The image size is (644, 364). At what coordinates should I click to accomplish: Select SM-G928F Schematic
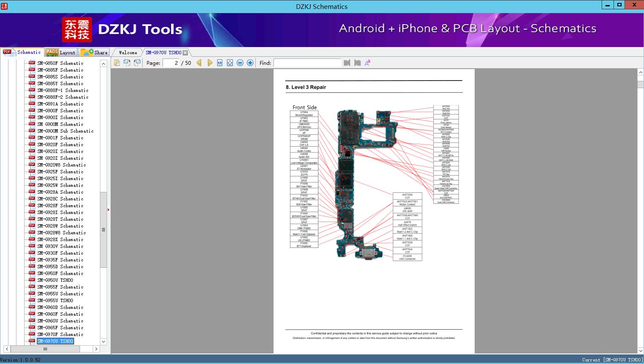point(60,206)
